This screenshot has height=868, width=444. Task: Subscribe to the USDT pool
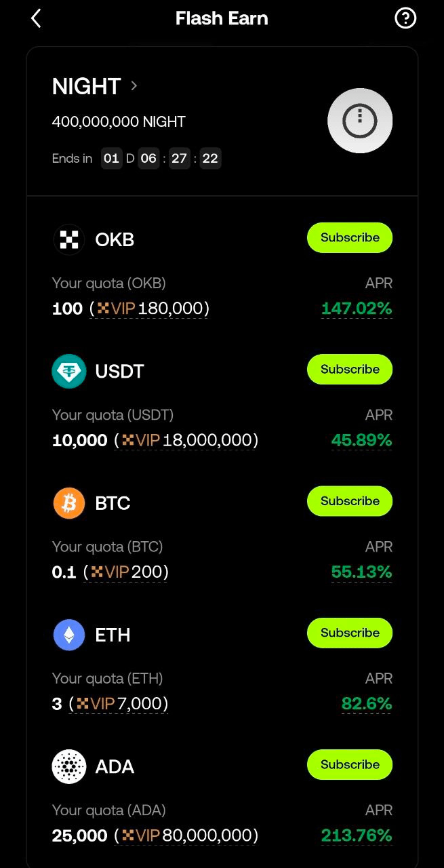point(349,369)
